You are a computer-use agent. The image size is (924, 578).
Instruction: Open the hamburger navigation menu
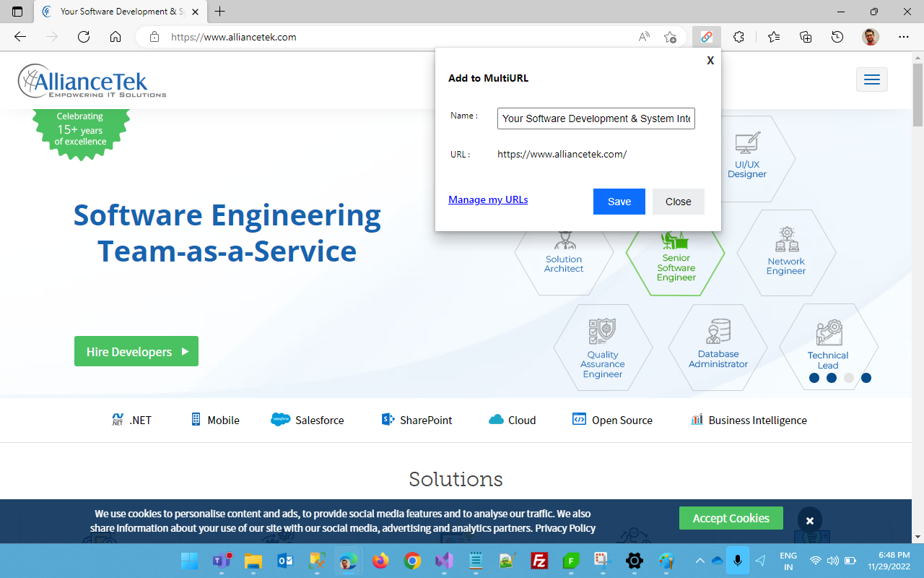click(x=871, y=79)
